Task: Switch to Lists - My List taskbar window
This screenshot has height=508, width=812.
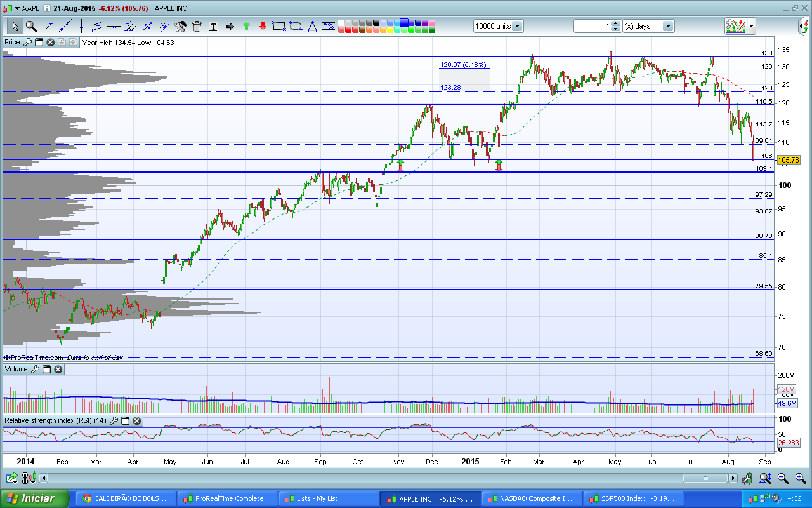Action: pyautogui.click(x=329, y=498)
